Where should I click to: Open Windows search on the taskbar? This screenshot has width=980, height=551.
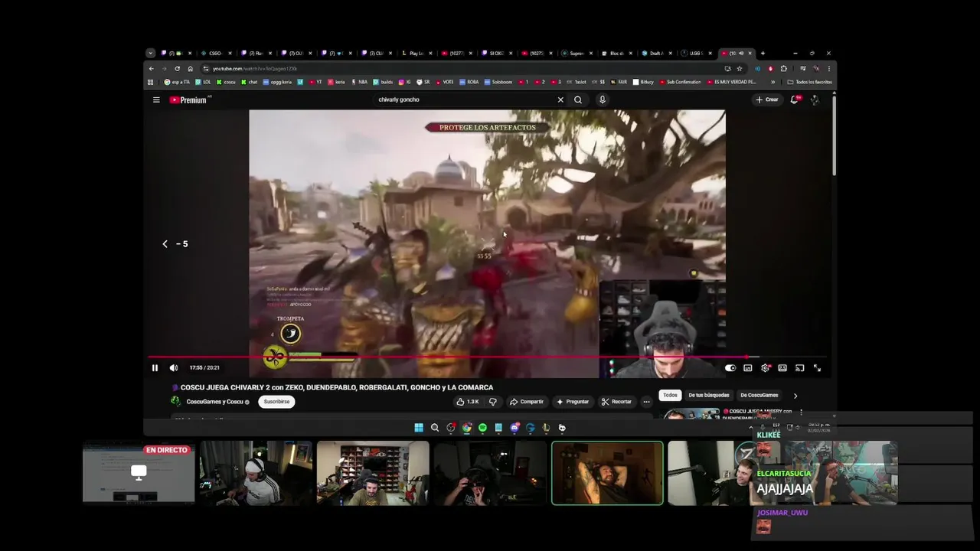coord(435,428)
